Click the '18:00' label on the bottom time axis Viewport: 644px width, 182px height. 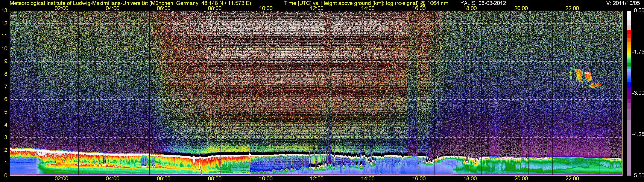[470, 179]
